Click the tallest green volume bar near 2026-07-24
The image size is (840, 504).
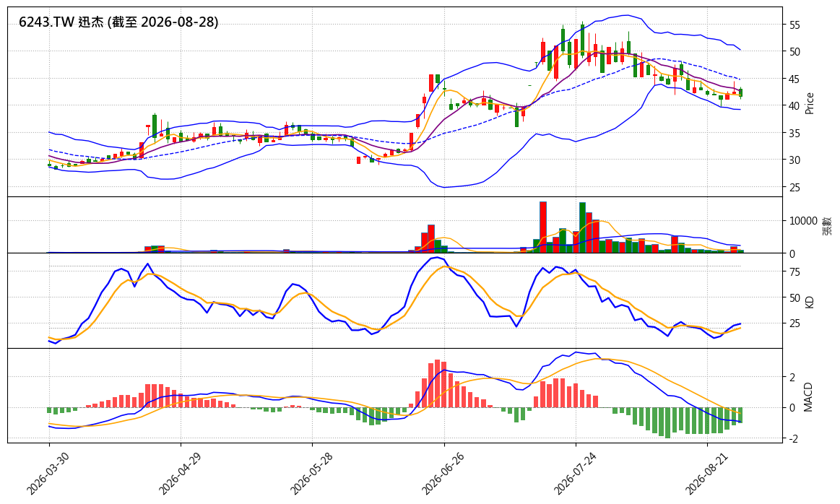coord(582,227)
